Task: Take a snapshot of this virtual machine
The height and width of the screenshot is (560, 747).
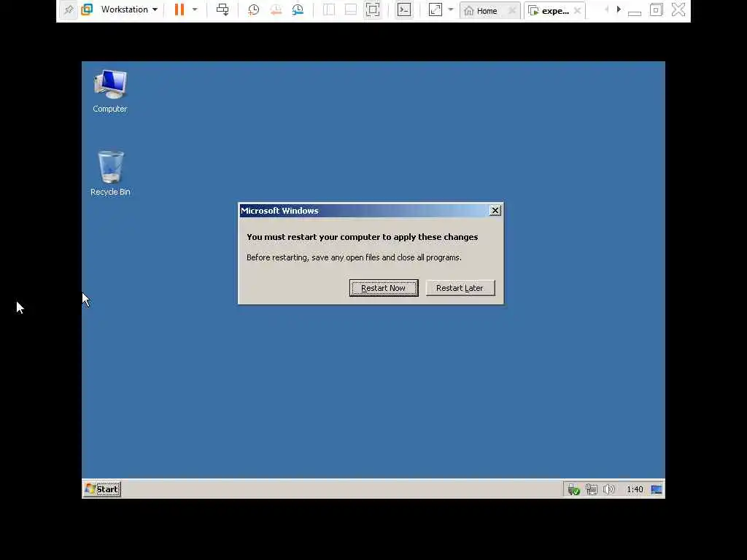Action: tap(253, 10)
